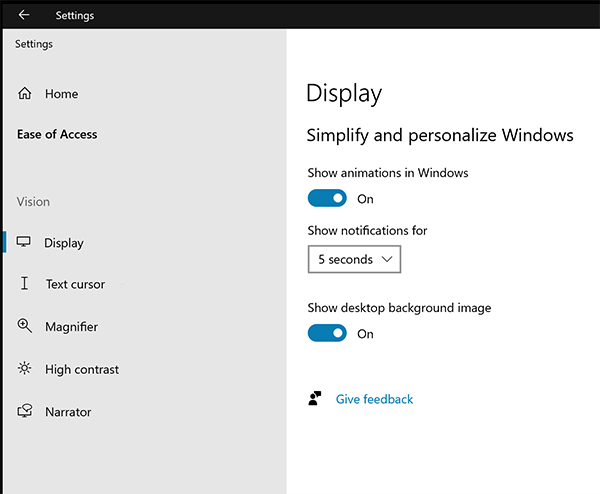Go to Home in sidebar
600x494 pixels.
(61, 94)
